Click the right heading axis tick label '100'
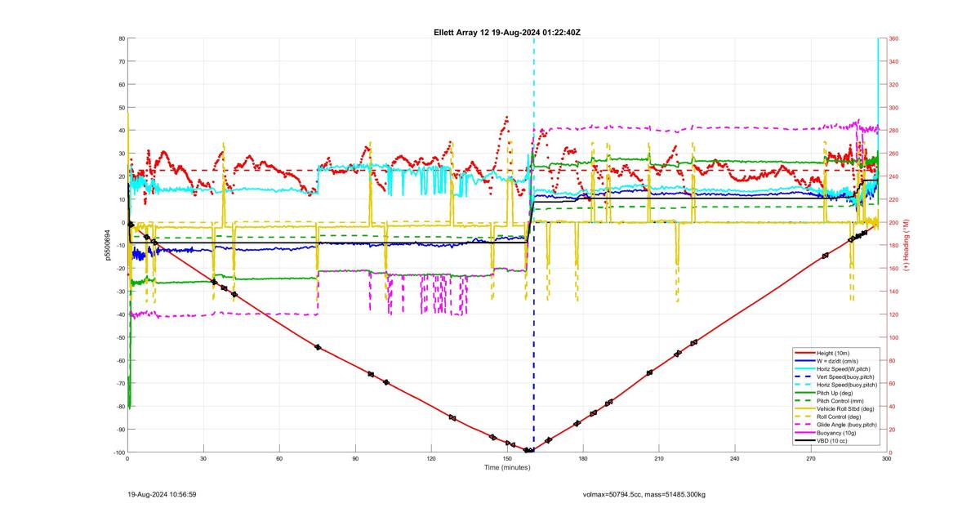 (894, 337)
